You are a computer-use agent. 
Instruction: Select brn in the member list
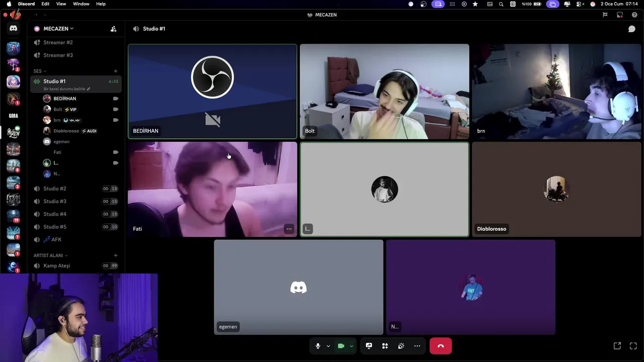pos(81,120)
